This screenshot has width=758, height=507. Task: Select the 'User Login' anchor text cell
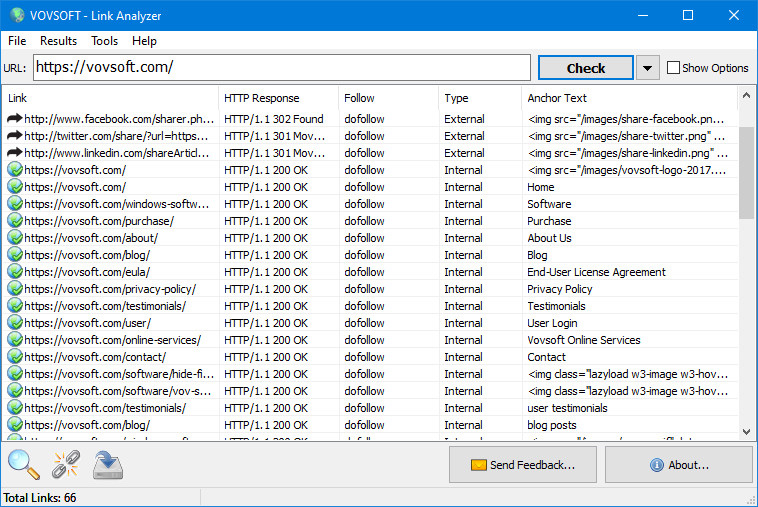click(552, 323)
